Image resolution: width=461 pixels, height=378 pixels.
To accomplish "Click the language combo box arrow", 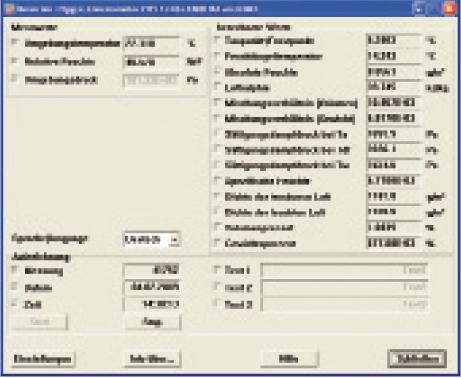I will click(175, 239).
